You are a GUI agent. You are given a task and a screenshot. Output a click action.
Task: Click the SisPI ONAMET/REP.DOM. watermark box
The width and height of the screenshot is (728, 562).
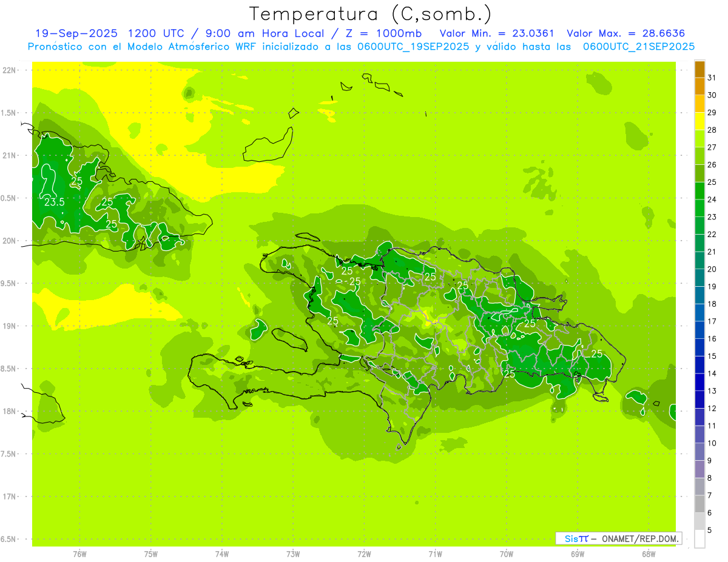618,538
